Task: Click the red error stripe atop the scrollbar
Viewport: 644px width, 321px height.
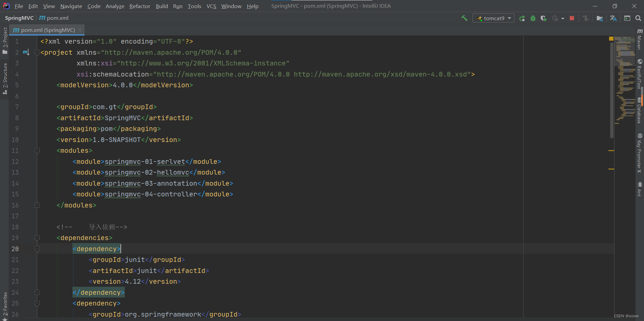Action: pyautogui.click(x=611, y=38)
